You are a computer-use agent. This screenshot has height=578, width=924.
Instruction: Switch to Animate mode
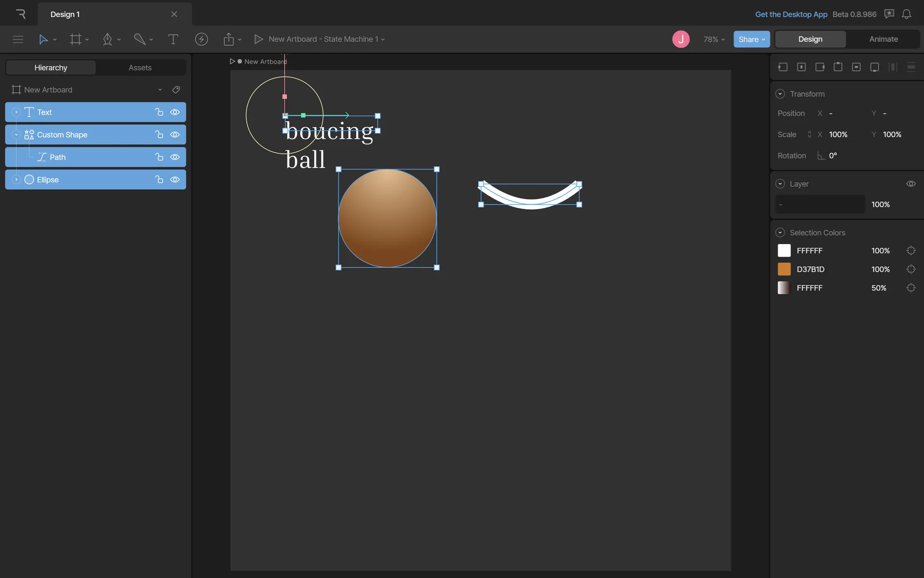coord(883,39)
